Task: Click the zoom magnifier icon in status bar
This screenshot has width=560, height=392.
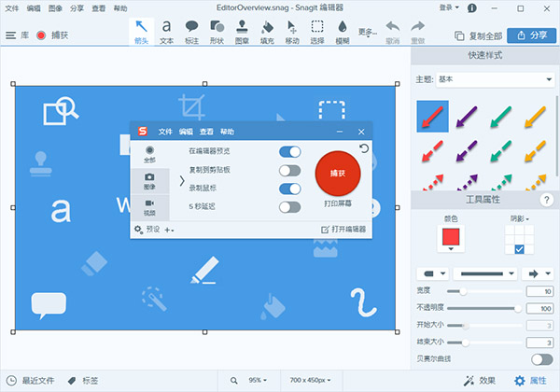Action: [x=234, y=381]
